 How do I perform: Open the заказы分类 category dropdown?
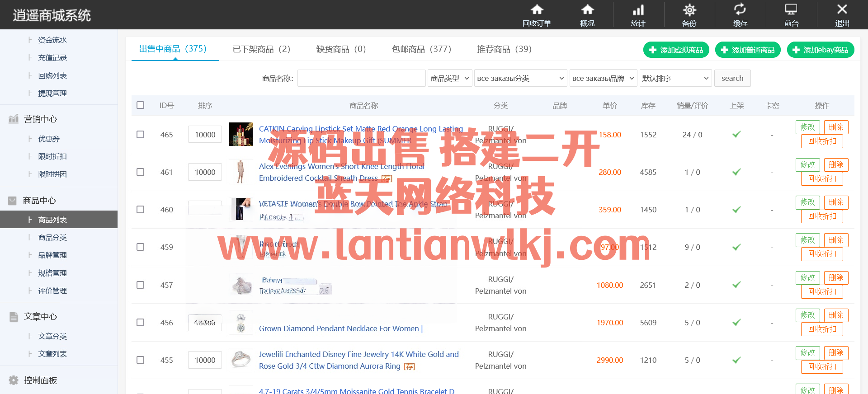[x=520, y=78]
